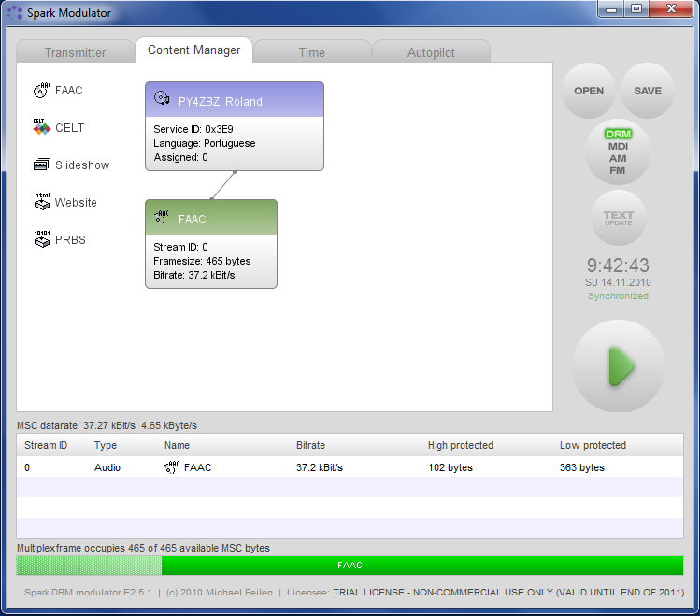700x616 pixels.
Task: Click the Low protected column header
Action: [593, 445]
